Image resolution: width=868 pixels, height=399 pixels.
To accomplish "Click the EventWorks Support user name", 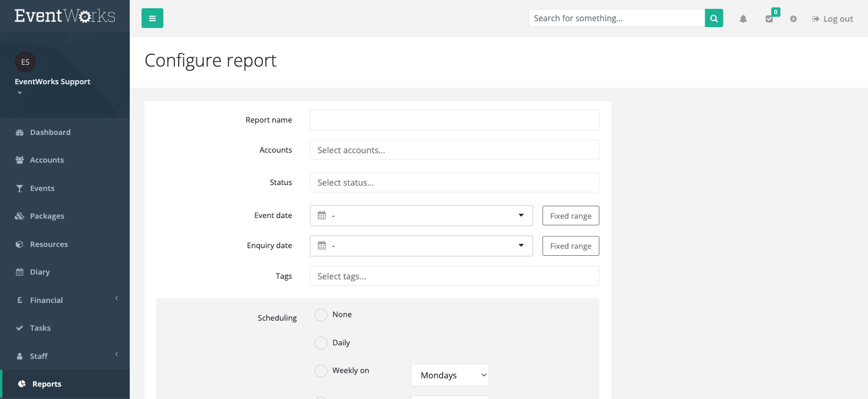I will (52, 82).
